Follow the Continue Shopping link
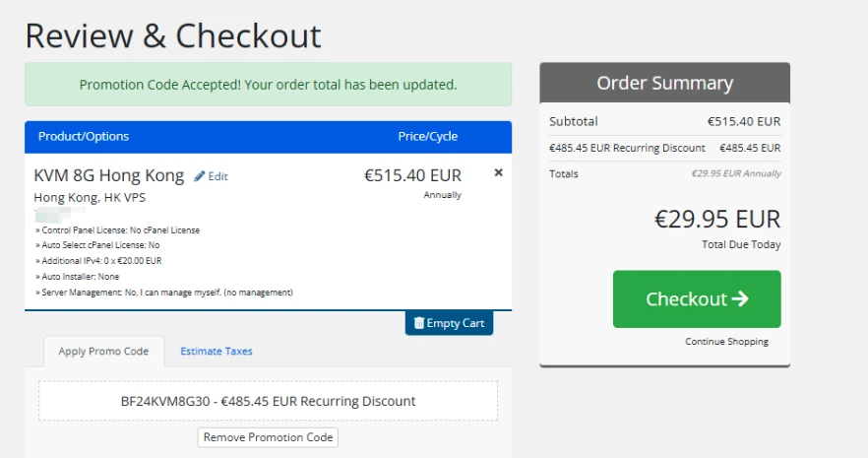The width and height of the screenshot is (868, 458). [x=727, y=342]
